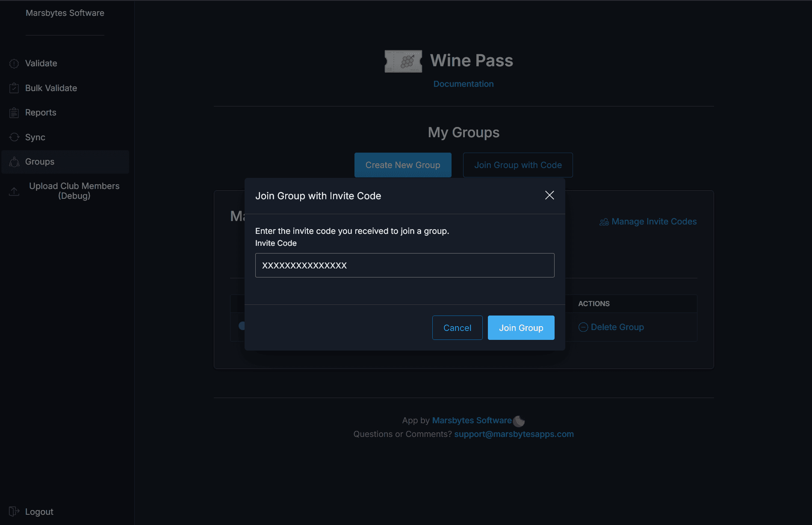Click the Upload Club Members upload icon
This screenshot has height=525, width=812.
[14, 191]
